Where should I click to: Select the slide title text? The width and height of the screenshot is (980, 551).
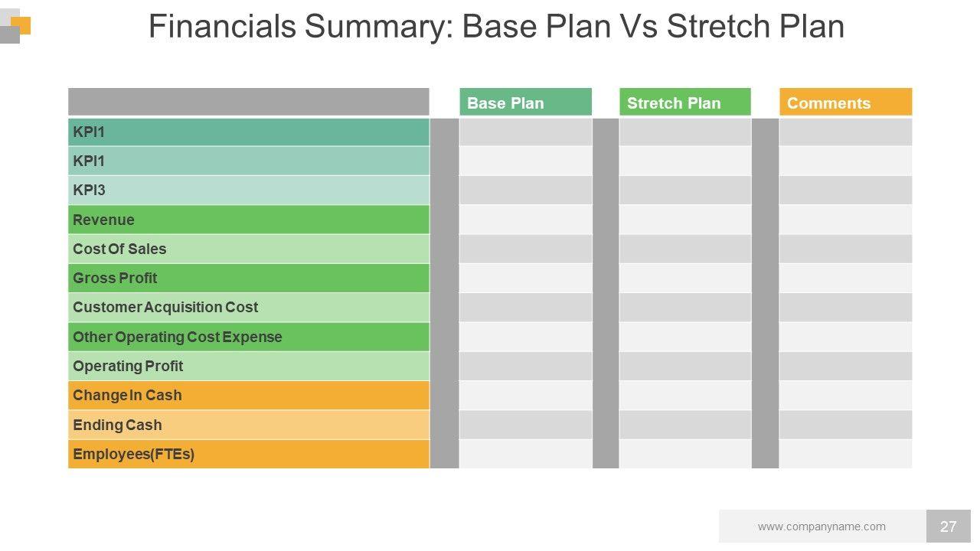point(496,27)
